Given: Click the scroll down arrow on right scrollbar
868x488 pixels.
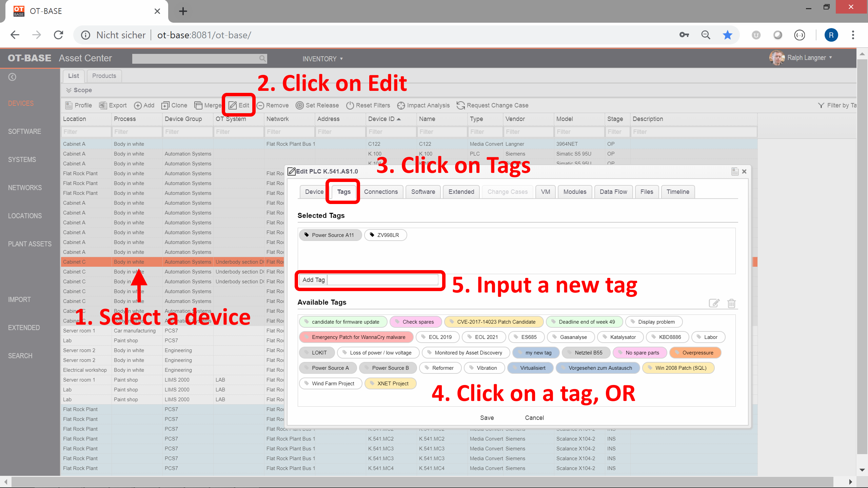Looking at the screenshot, I should (862, 470).
